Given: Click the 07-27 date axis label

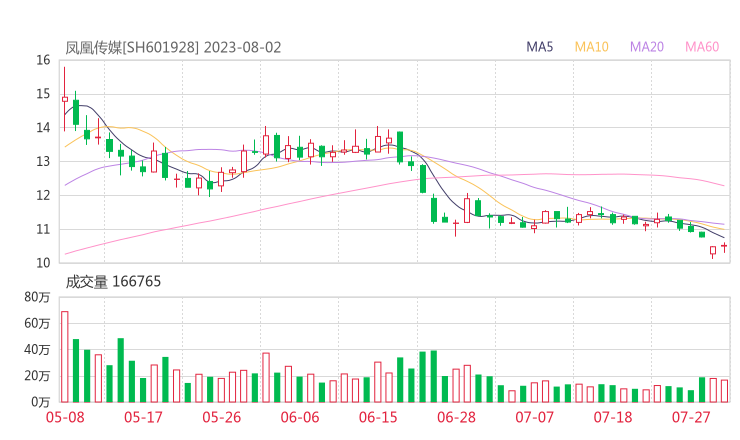Looking at the screenshot, I should (x=691, y=417).
